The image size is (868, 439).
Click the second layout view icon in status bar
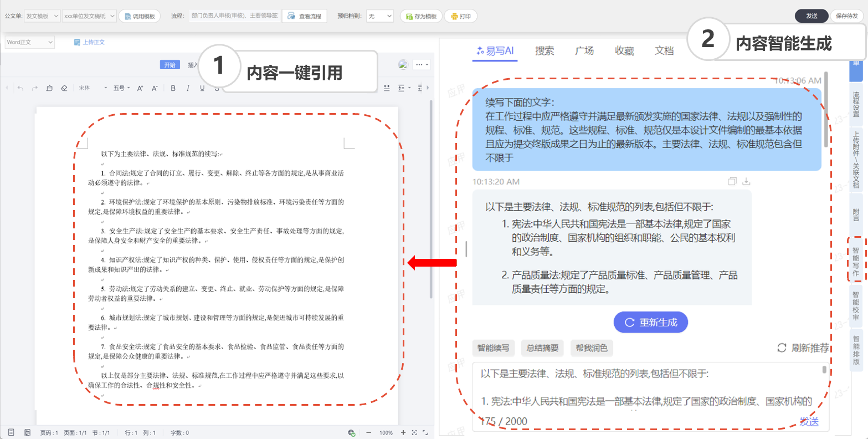coord(27,432)
